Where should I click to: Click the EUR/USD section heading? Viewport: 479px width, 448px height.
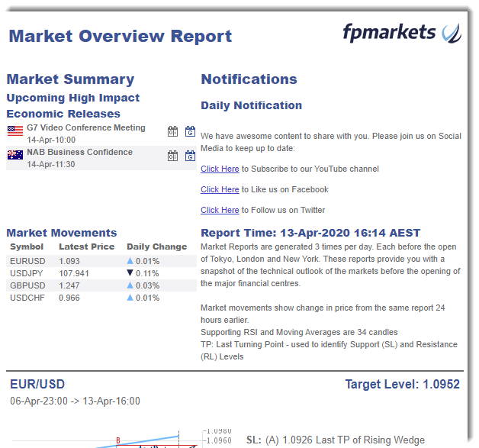click(x=37, y=384)
